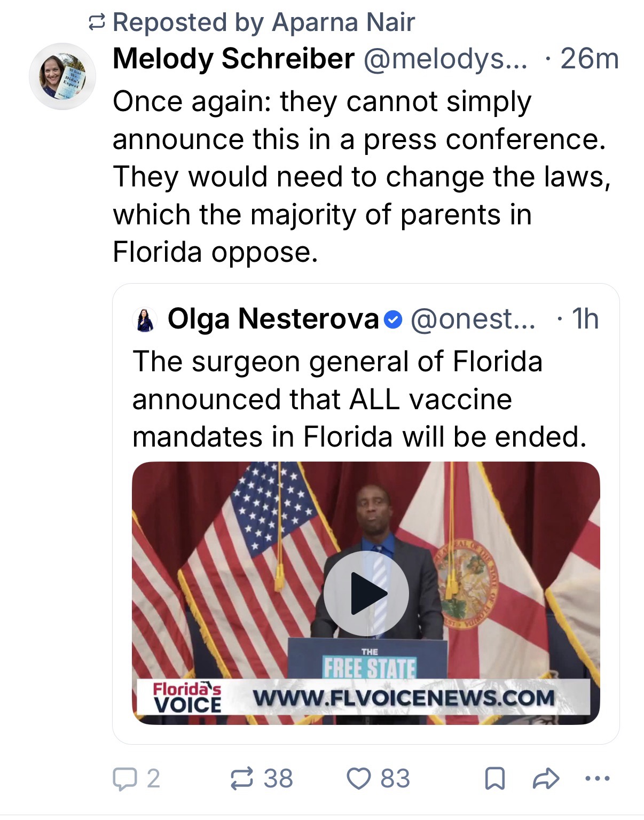
Task: Click the @onest handle in quote
Action: [x=473, y=319]
